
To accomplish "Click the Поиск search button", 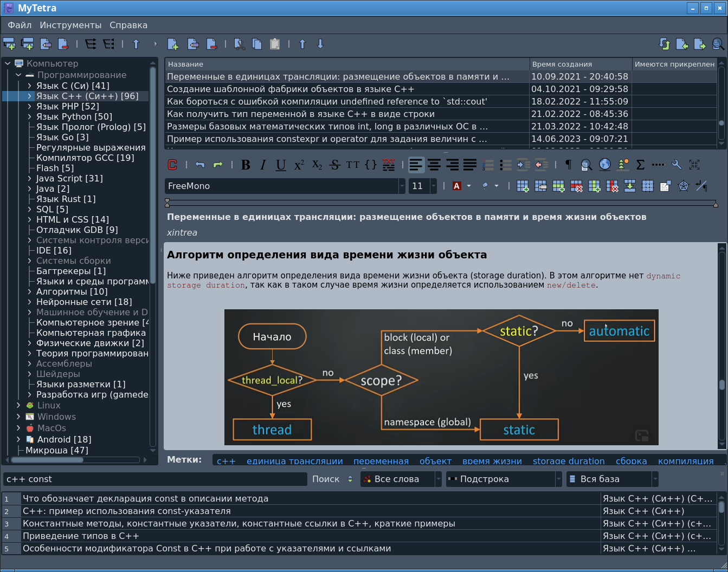I will coord(326,479).
